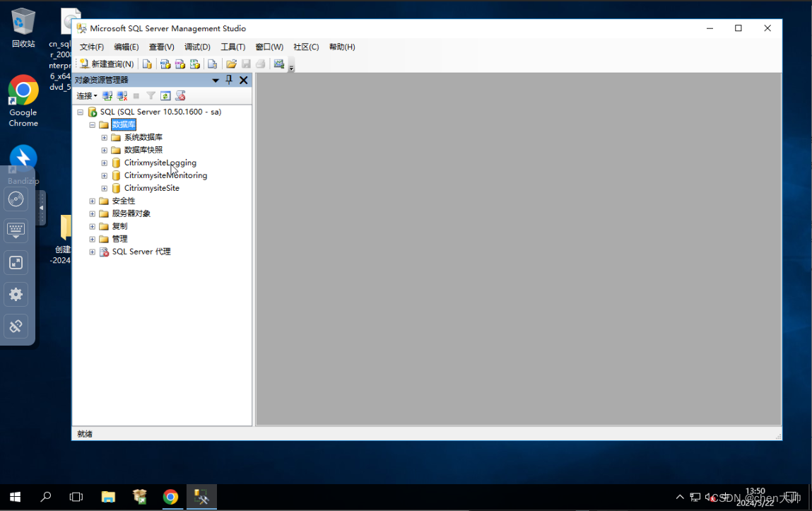812x511 pixels.
Task: Select the CitrixmysiteSite database
Action: [x=152, y=188]
